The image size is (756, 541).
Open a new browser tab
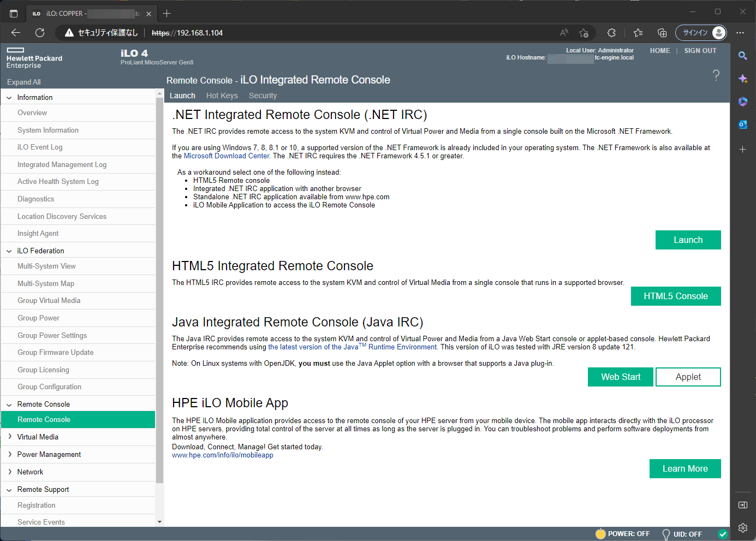167,14
